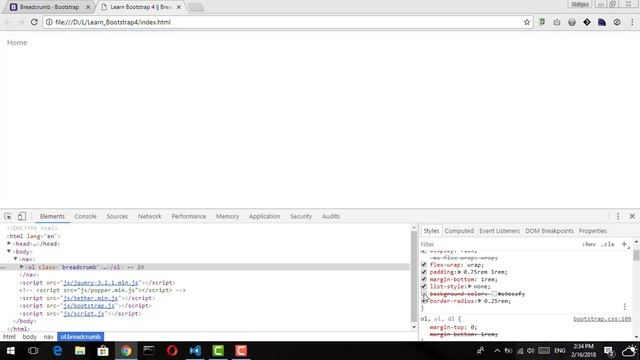Switch to Chrome taskbar icon

click(126, 351)
